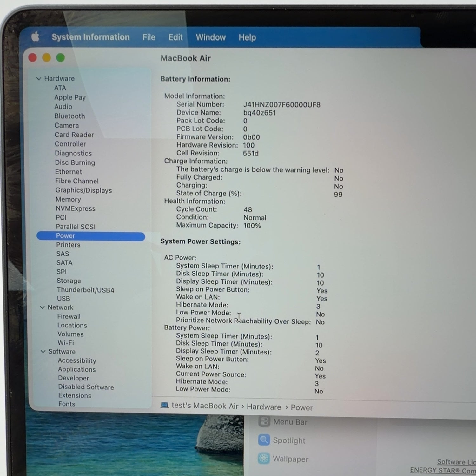Click the ENERGY STAR Compliance link

(x=443, y=470)
